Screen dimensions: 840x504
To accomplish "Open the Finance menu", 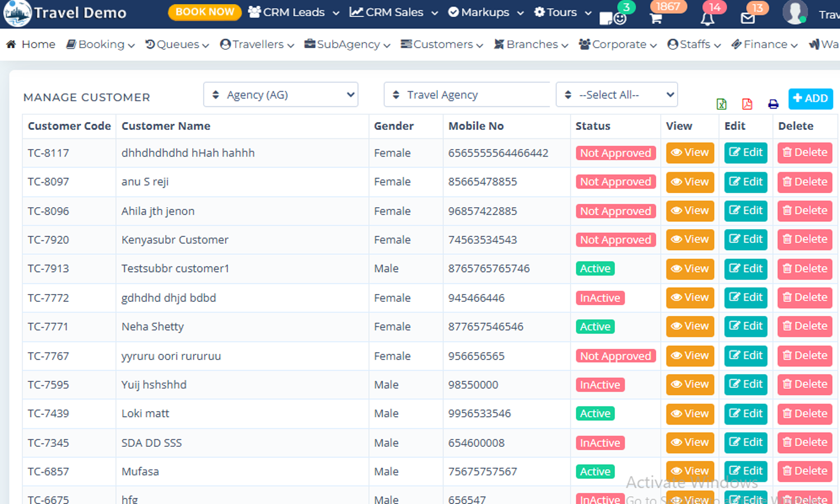I will point(764,44).
